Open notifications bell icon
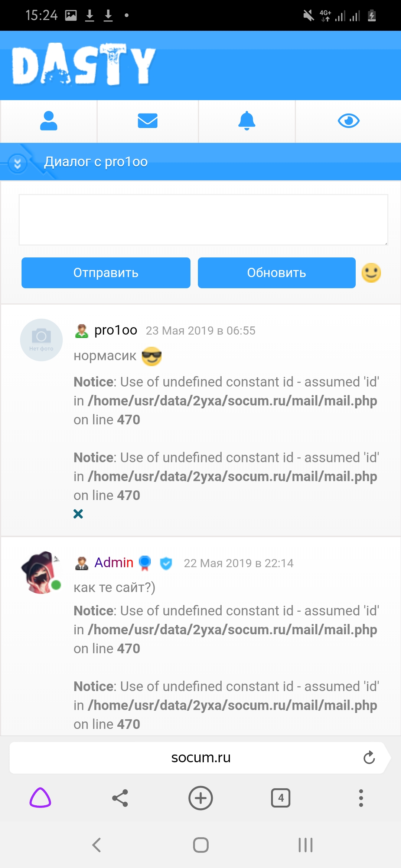Image resolution: width=401 pixels, height=868 pixels. pos(247,121)
